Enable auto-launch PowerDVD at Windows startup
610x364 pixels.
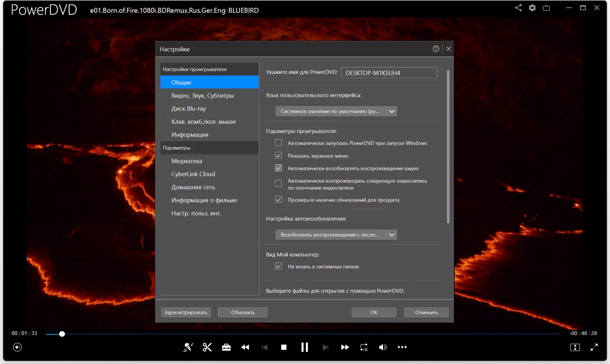(278, 143)
